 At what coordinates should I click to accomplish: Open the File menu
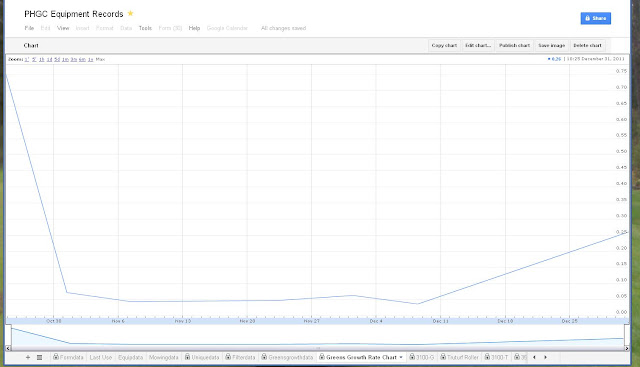pos(29,28)
